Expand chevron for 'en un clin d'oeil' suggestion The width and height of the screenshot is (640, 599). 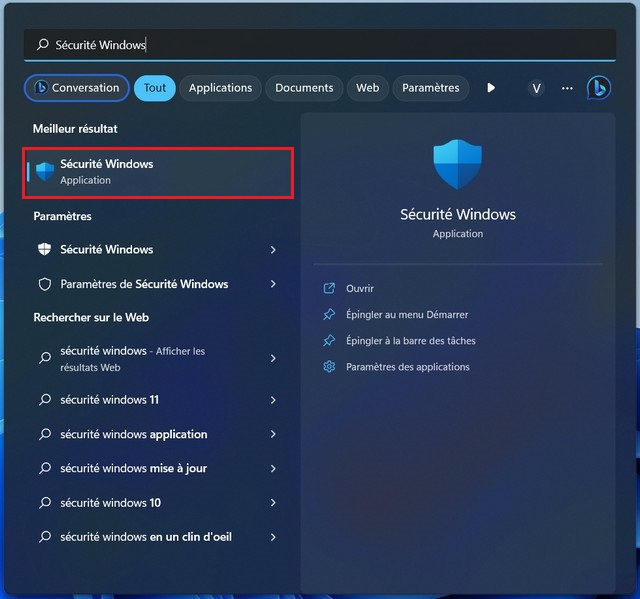click(273, 537)
